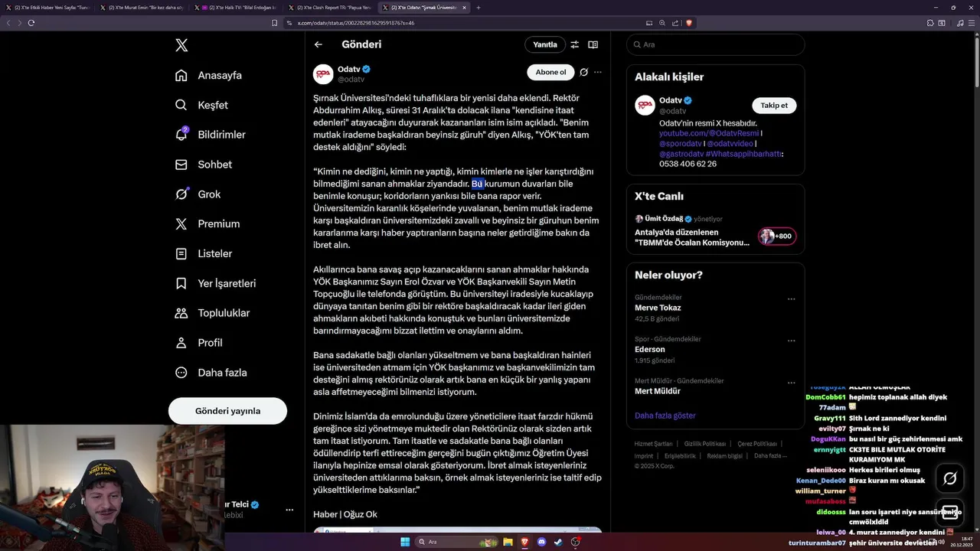980x551 pixels.
Task: Click bookmark icon in address bar
Action: (x=274, y=23)
